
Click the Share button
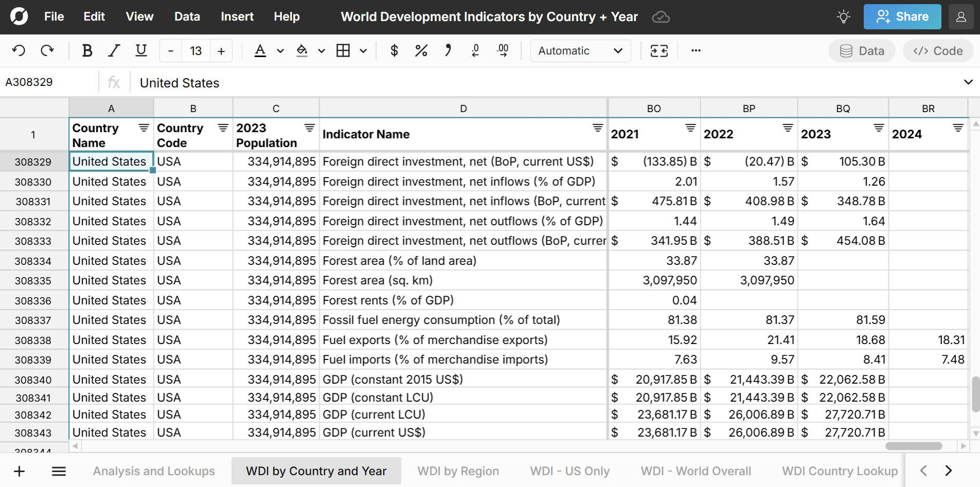coord(902,17)
